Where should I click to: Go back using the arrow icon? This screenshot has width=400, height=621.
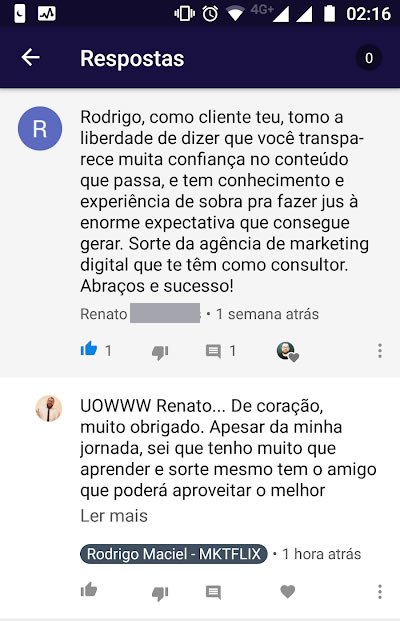30,57
